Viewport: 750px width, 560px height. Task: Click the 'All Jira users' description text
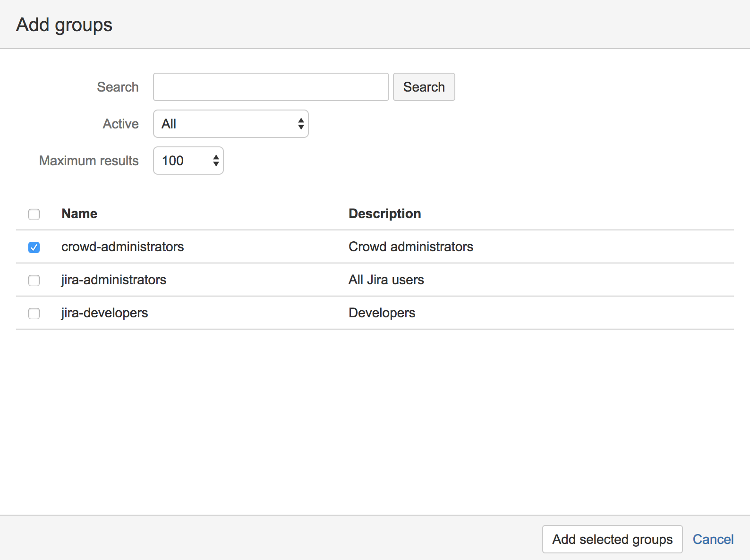(386, 280)
